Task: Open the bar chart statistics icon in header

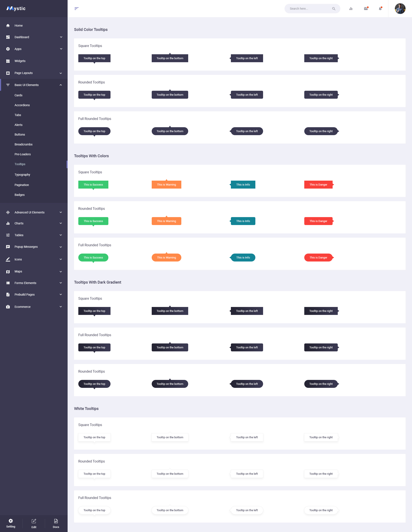Action: [351, 9]
